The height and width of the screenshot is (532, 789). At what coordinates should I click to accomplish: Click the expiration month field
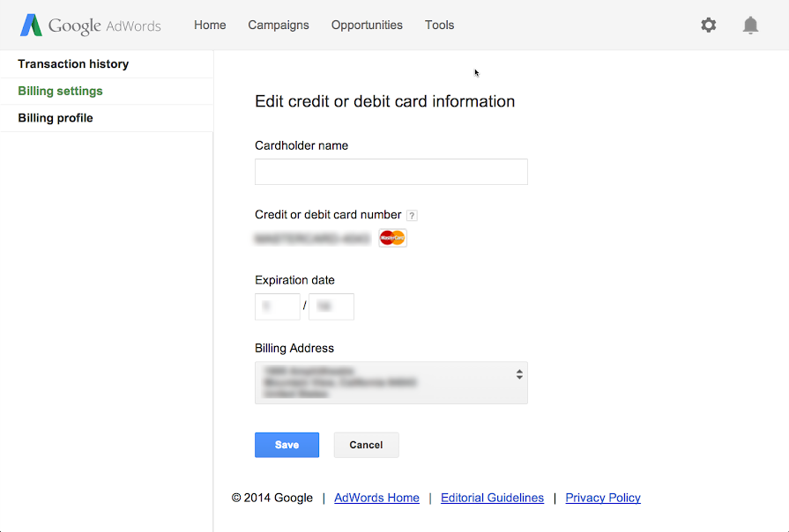(x=277, y=307)
